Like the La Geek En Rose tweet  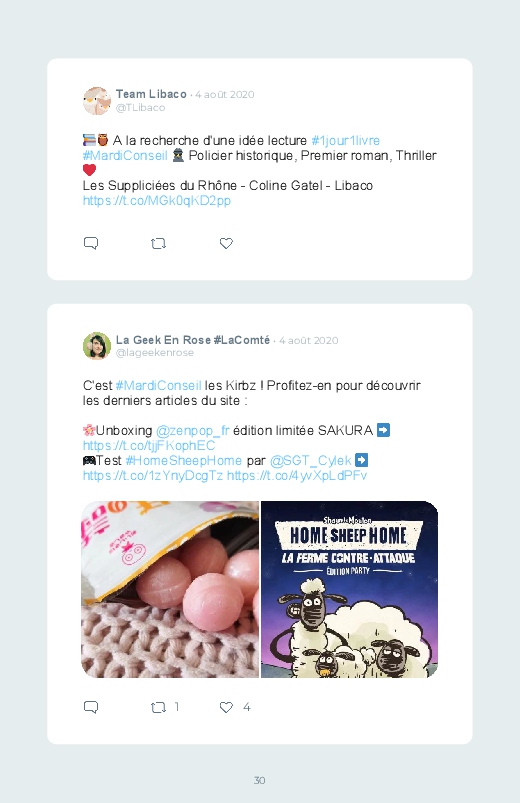point(226,708)
